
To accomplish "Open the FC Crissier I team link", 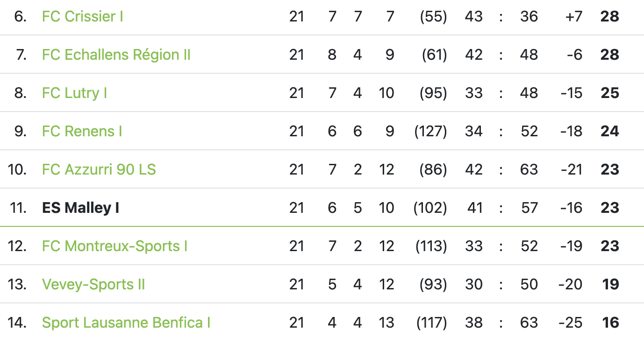I will click(83, 16).
